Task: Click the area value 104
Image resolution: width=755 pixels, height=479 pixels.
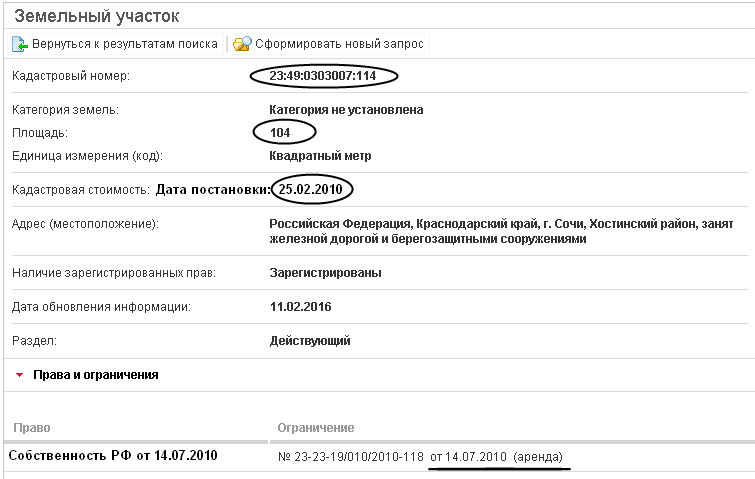Action: click(284, 132)
